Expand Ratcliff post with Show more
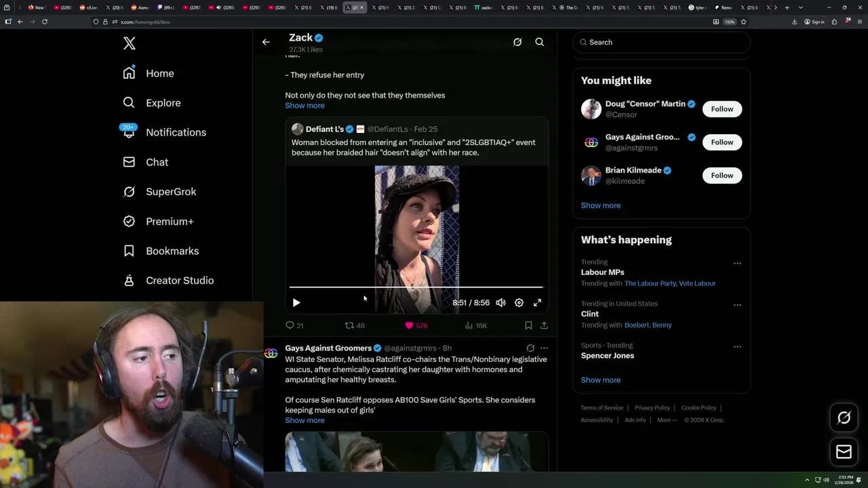 pyautogui.click(x=304, y=420)
